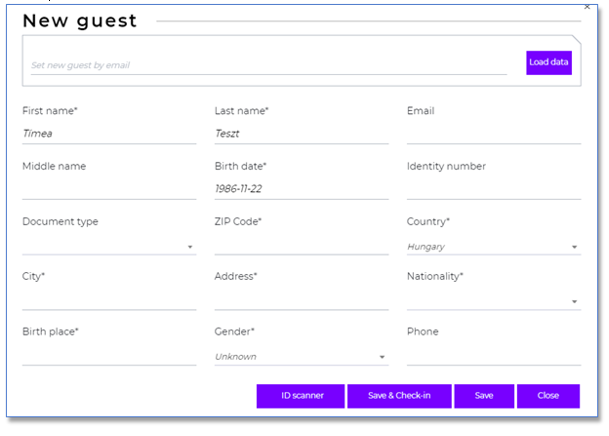Click into the Email input field
Screen dimensions: 609x436
point(493,132)
